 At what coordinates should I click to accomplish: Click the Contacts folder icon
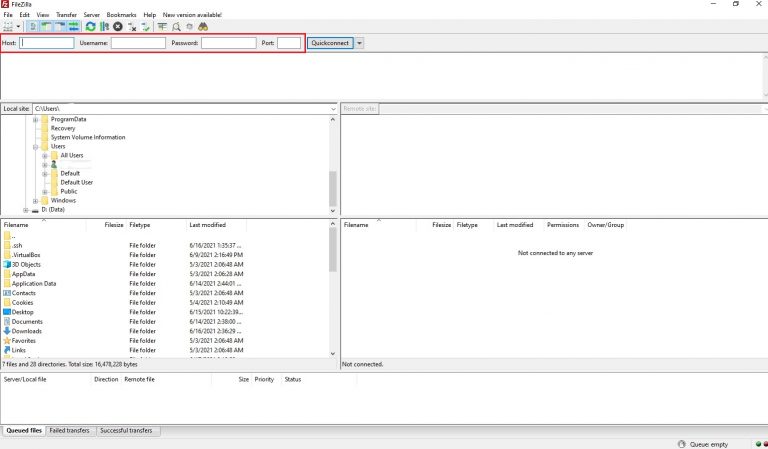[x=7, y=293]
